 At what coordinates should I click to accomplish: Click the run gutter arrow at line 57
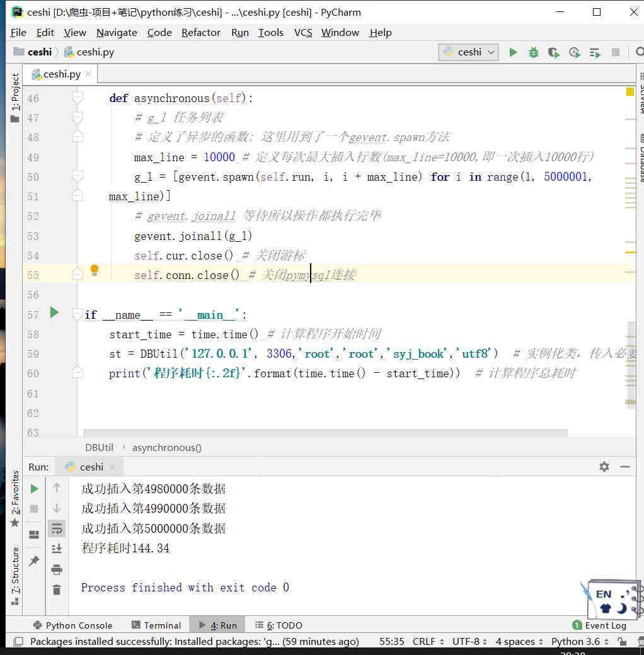coord(54,312)
